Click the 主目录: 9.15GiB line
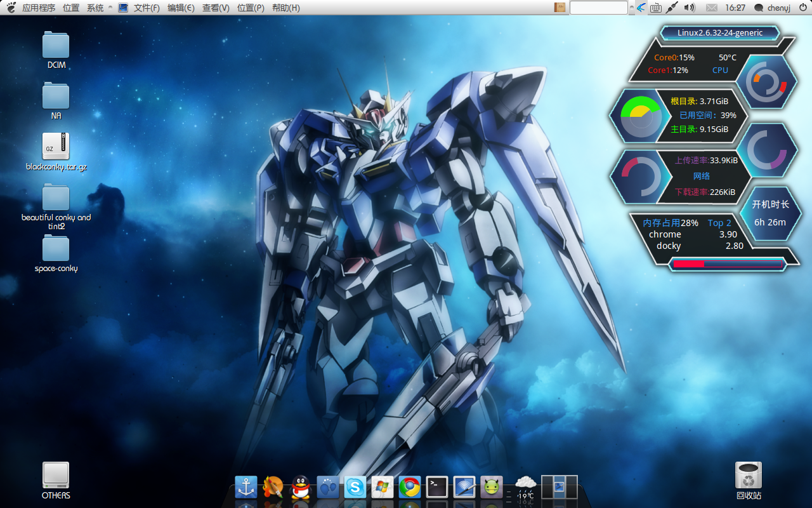The image size is (812, 508). point(699,129)
